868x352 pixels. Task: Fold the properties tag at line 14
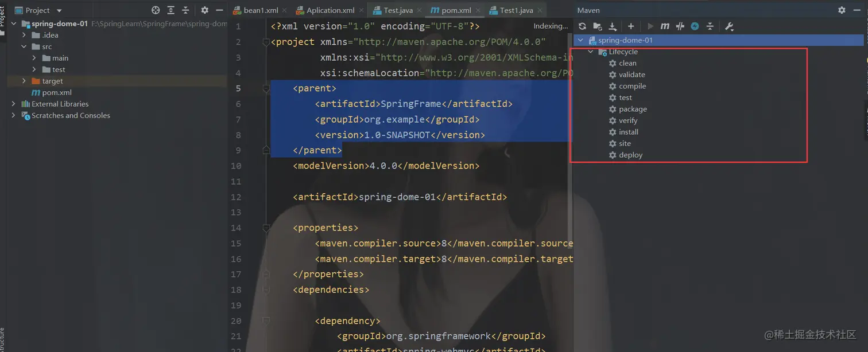click(x=266, y=228)
